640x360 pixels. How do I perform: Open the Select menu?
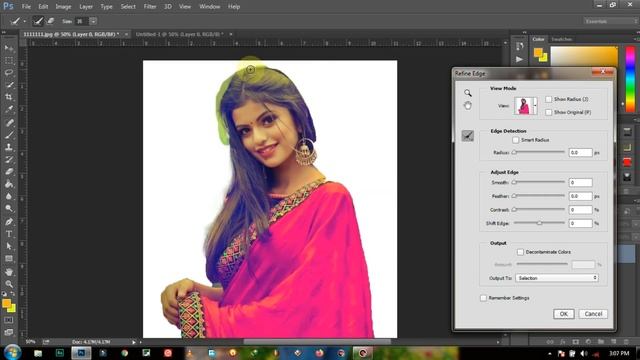[128, 7]
